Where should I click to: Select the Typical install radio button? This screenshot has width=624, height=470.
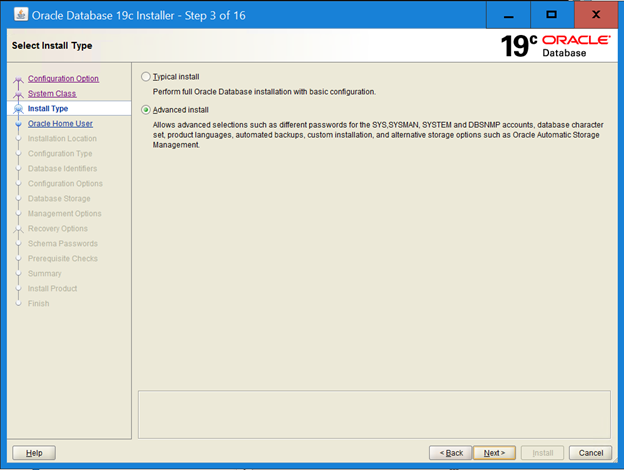pos(146,76)
